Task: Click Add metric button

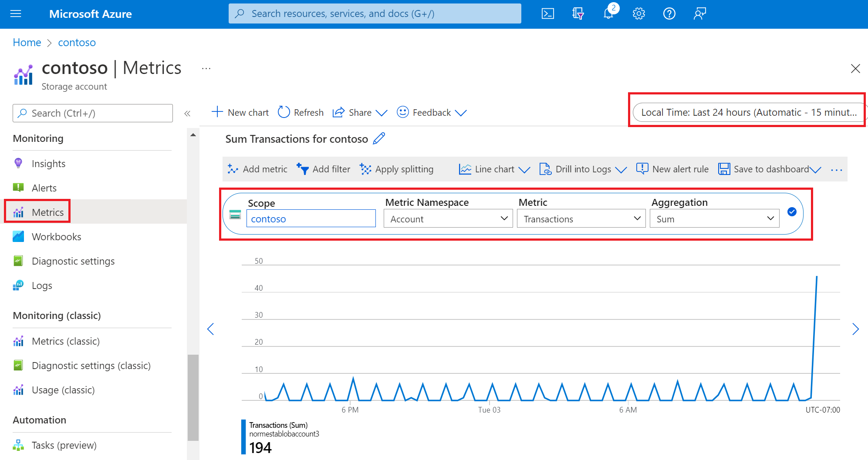Action: (x=257, y=169)
